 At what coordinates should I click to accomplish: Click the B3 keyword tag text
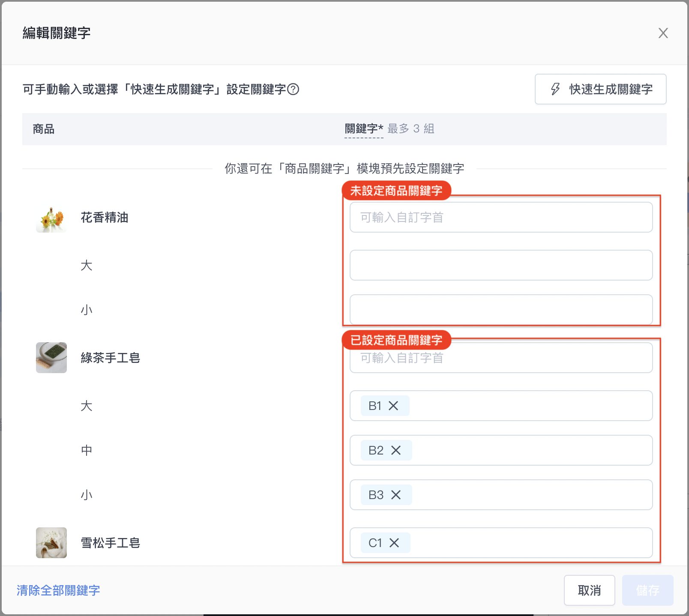376,495
